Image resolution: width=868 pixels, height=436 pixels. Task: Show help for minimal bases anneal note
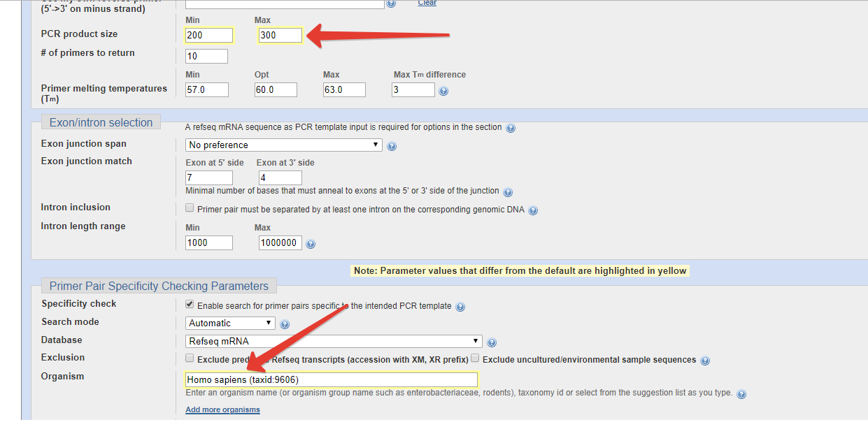(x=508, y=192)
